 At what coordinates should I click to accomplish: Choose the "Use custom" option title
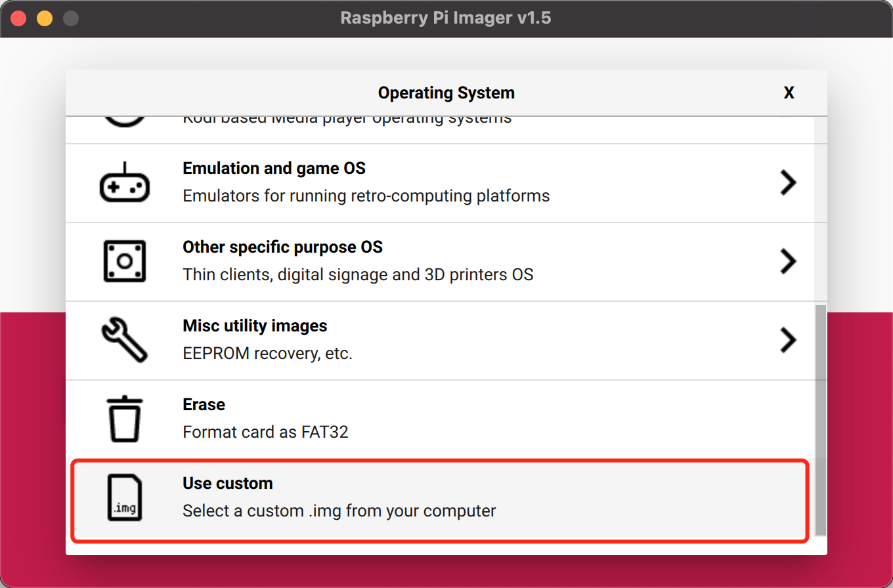[x=227, y=484]
